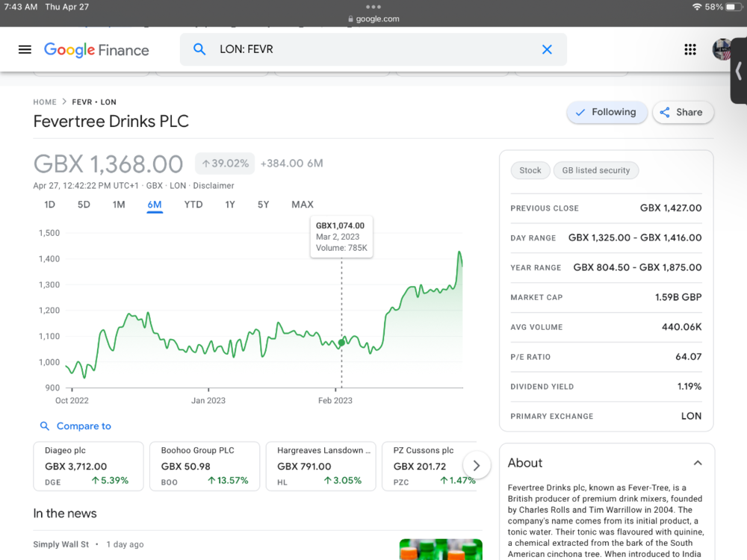
Task: Click the GBX1,074.00 tooltip value
Action: coord(340,225)
